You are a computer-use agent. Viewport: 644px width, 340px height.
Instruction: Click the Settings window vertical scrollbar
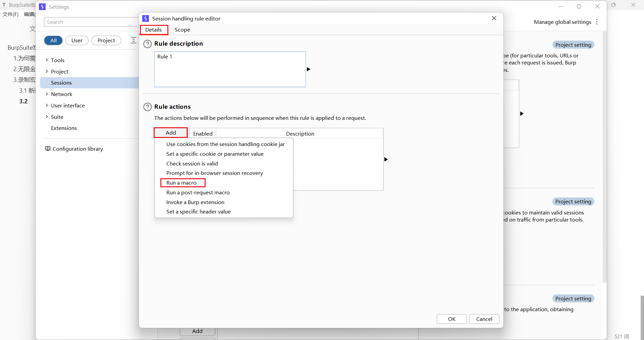(605, 157)
